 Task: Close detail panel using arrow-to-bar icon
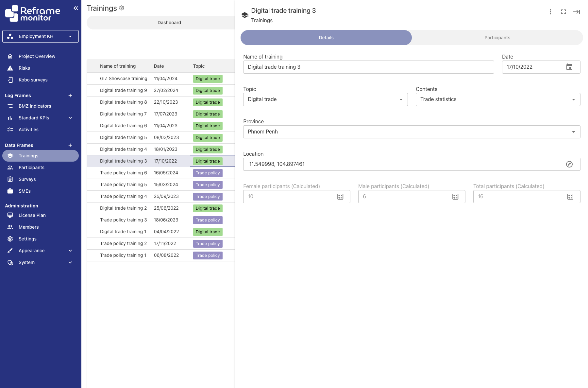[x=577, y=12]
